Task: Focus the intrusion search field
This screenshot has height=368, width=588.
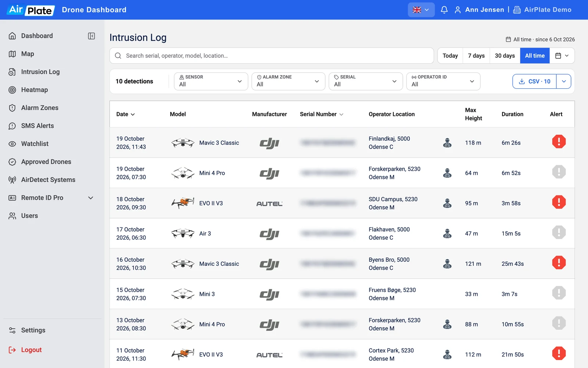Action: [x=272, y=56]
